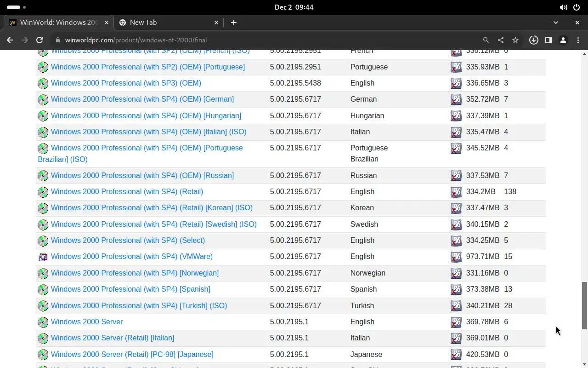Image resolution: width=588 pixels, height=368 pixels.
Task: Open the SP4 (Retail) [Swedish] (ISO) link
Action: point(154,224)
